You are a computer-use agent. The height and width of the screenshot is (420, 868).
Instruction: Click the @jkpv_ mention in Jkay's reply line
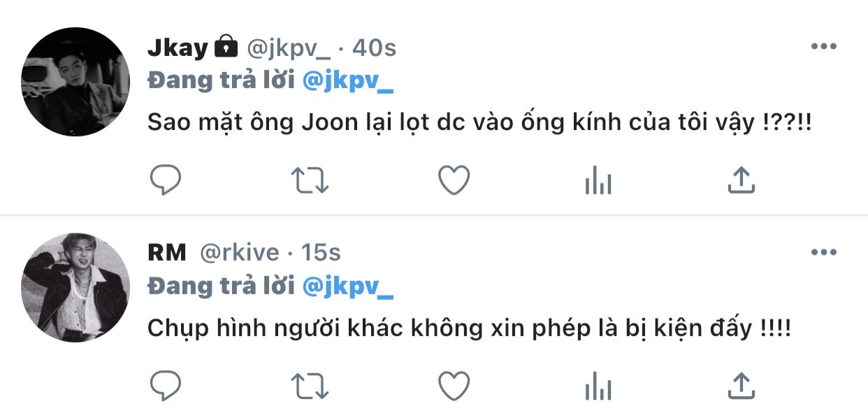point(348,81)
